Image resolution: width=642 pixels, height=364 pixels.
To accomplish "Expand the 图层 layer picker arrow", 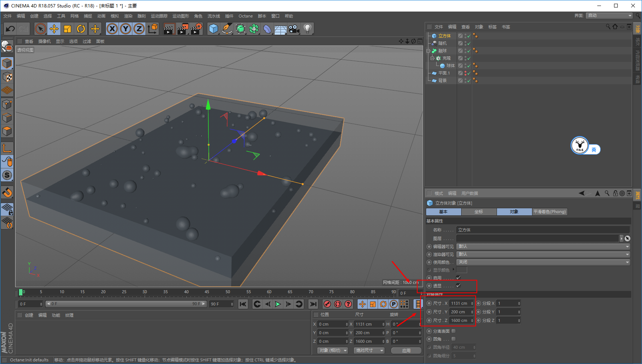I will click(x=621, y=238).
